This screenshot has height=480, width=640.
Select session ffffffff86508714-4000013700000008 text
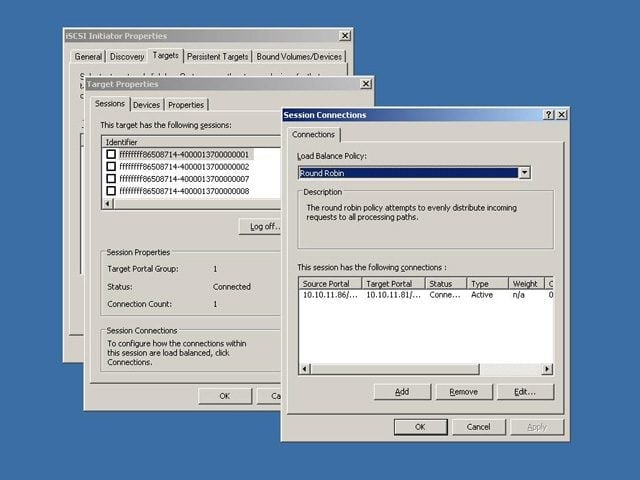[184, 191]
